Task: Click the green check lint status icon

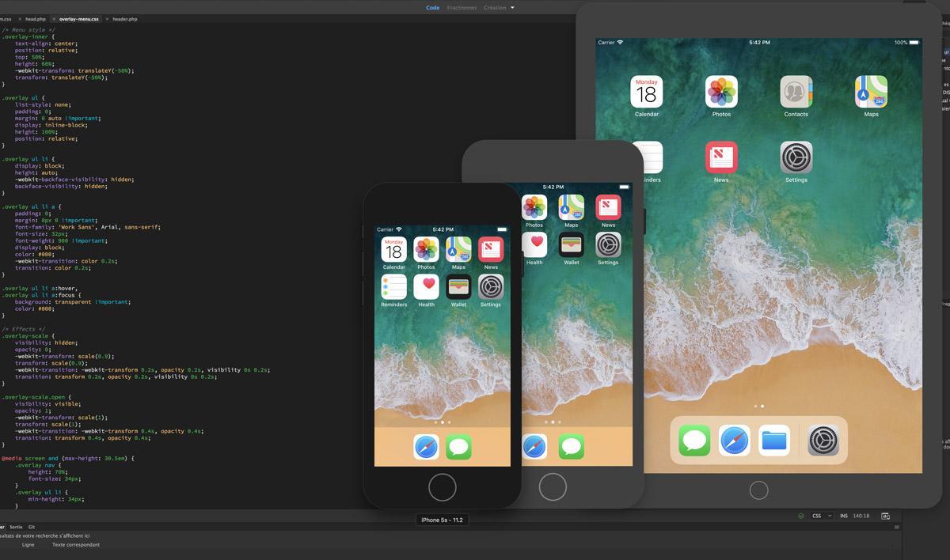Action: click(x=801, y=516)
